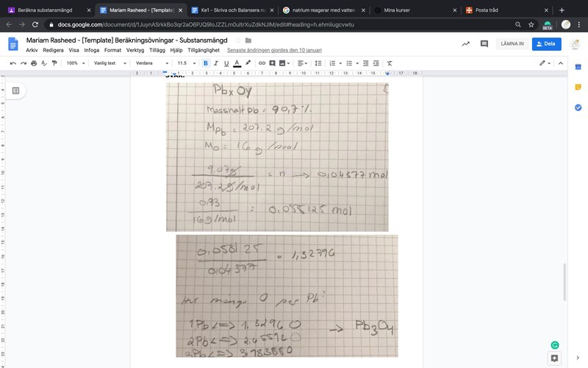Expand the Verdana font dropdown
Viewport: 588px width, 368px height.
click(153, 63)
